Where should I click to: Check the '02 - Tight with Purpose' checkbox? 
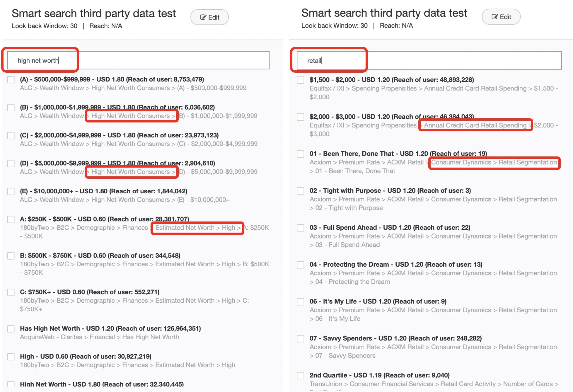pyautogui.click(x=301, y=191)
